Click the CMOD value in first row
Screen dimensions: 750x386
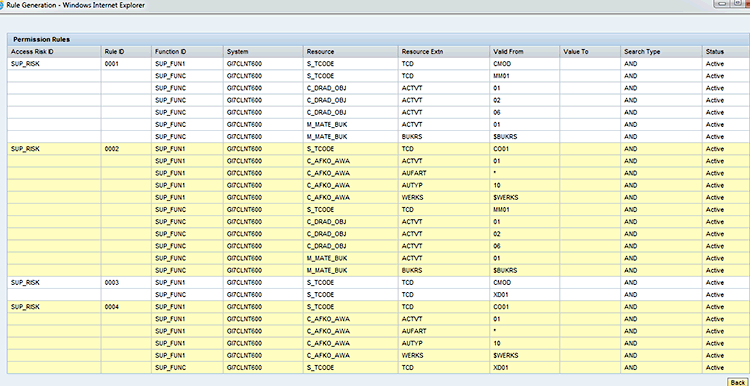pos(498,64)
